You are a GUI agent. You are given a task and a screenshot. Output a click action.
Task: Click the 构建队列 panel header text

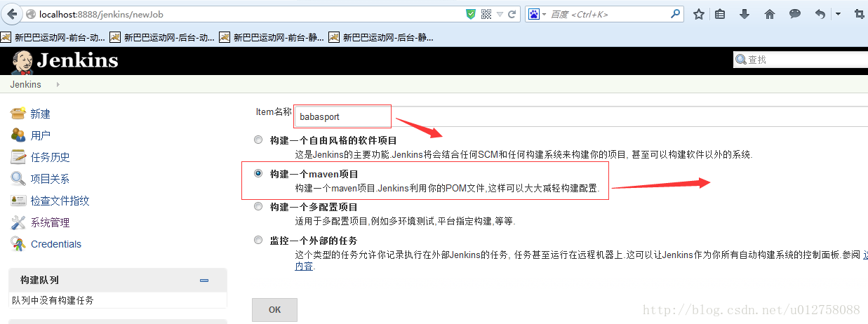(39, 280)
